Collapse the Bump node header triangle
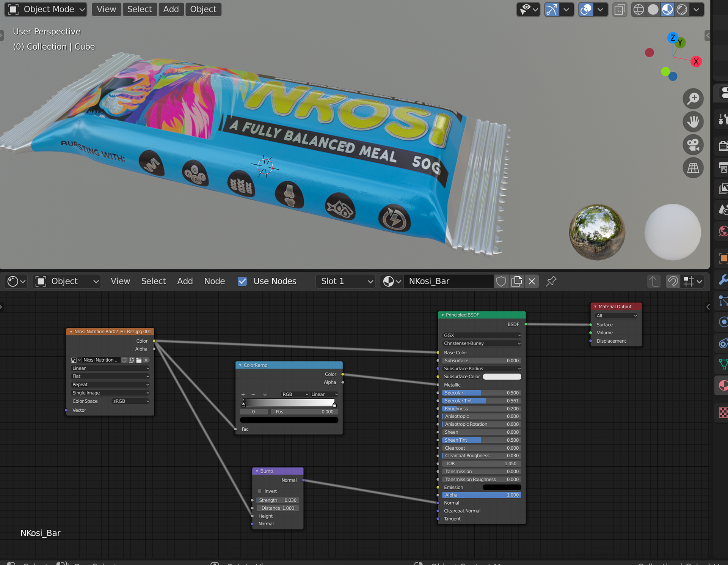This screenshot has width=728, height=565. tap(257, 471)
